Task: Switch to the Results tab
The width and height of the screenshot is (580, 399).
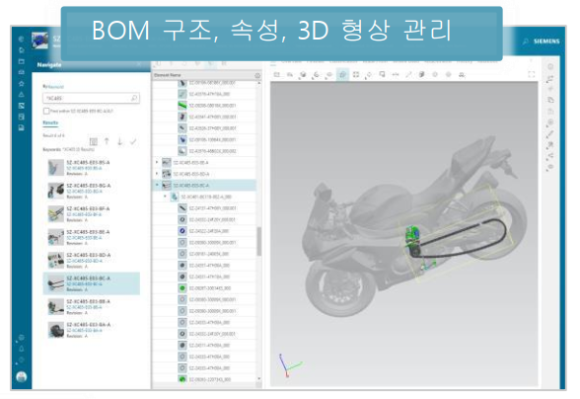Action: (50, 123)
